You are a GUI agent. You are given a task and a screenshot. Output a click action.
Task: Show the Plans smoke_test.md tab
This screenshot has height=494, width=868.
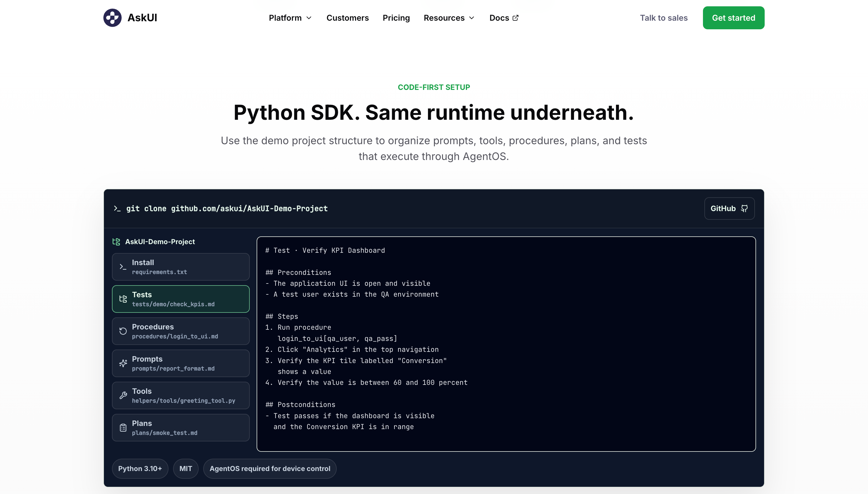[x=181, y=427]
